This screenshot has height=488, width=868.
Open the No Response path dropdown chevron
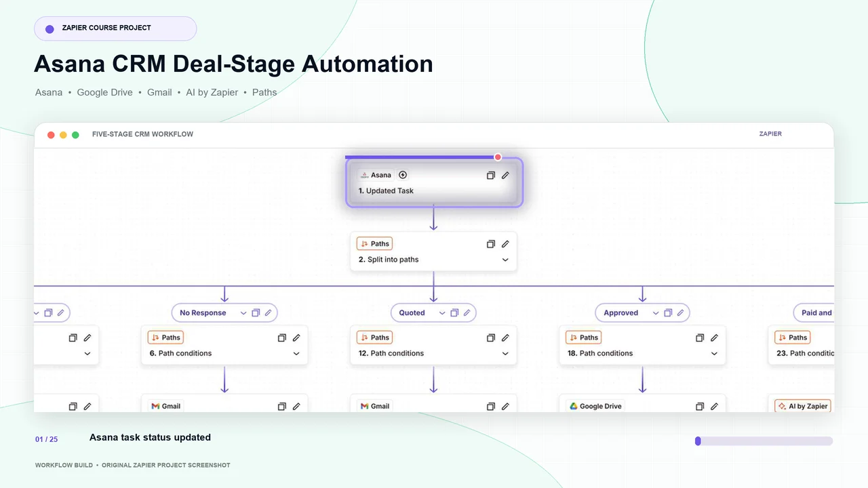tap(243, 313)
